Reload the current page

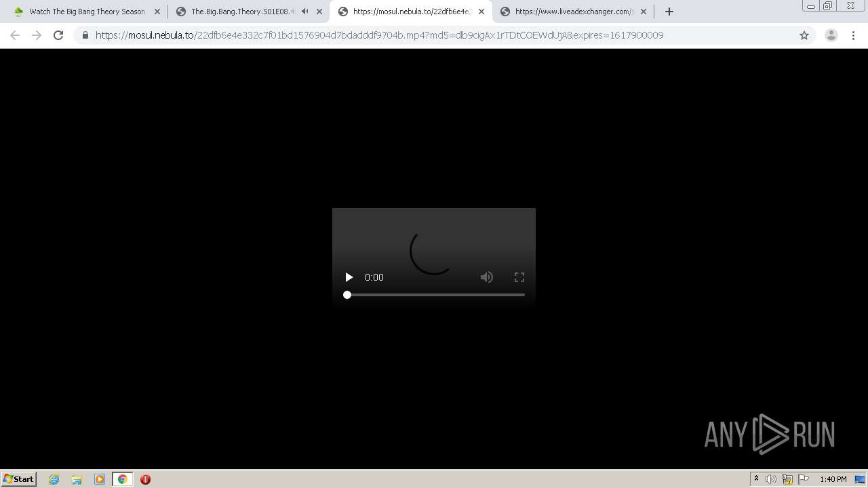tap(58, 35)
